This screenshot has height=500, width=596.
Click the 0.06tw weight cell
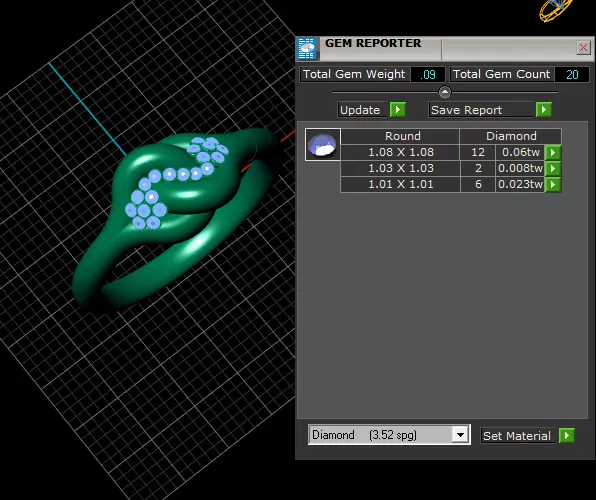coord(520,152)
